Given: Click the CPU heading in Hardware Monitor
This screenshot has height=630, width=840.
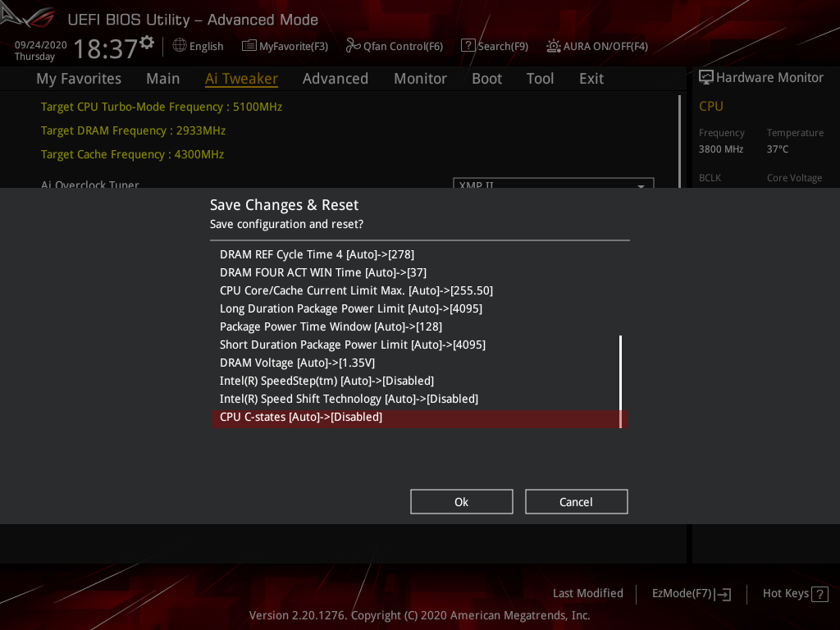Looking at the screenshot, I should click(711, 106).
